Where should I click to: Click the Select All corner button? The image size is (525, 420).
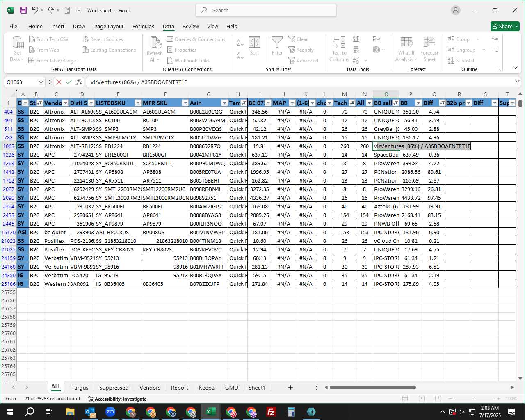point(8,94)
